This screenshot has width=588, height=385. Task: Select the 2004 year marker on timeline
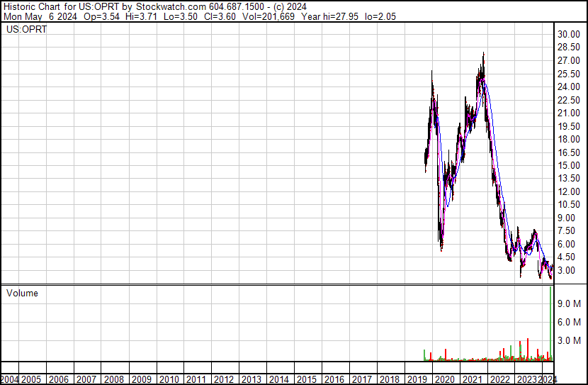click(10, 379)
